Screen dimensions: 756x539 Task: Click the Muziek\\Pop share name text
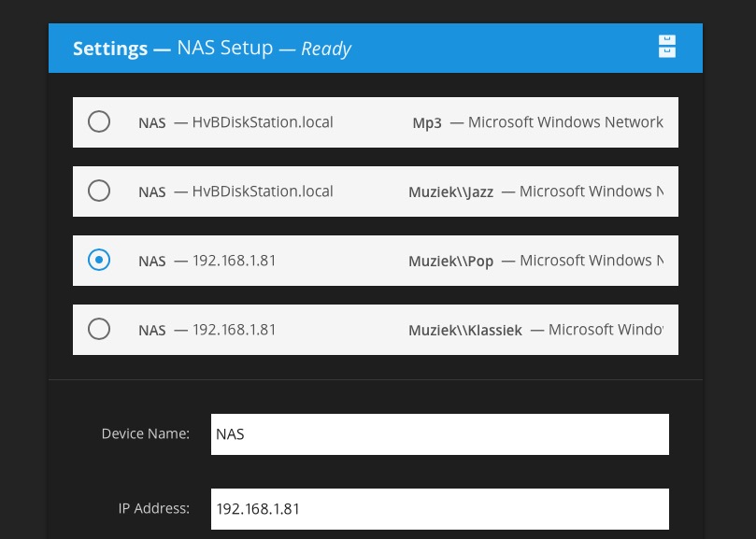(x=450, y=261)
